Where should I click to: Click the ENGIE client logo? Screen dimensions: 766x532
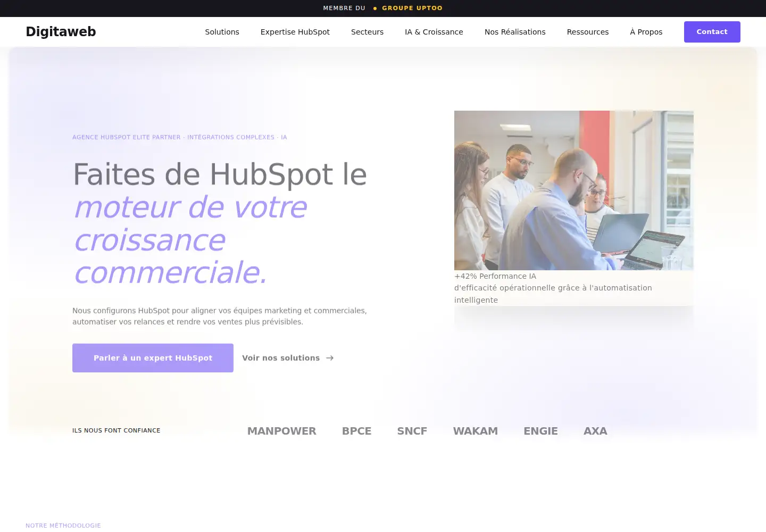(540, 431)
